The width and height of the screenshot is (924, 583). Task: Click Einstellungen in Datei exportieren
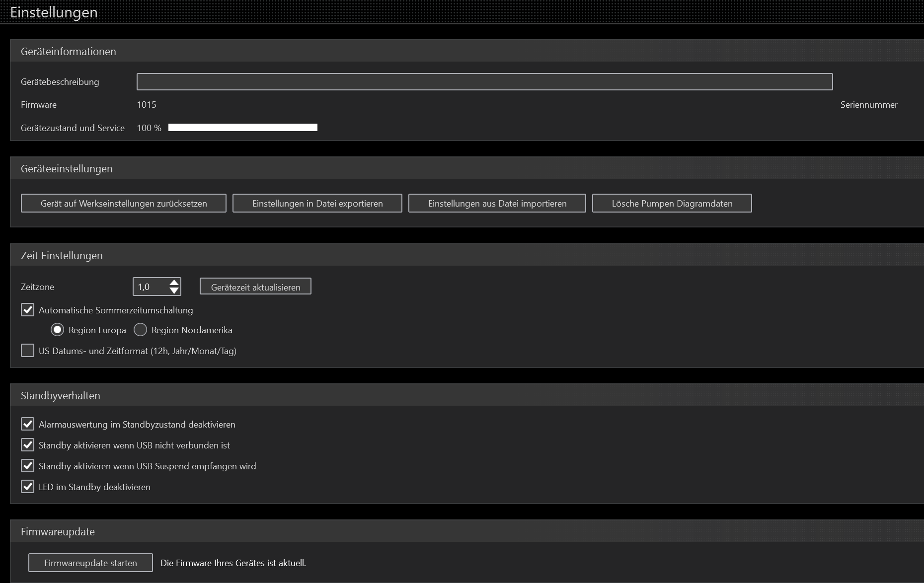pos(317,203)
